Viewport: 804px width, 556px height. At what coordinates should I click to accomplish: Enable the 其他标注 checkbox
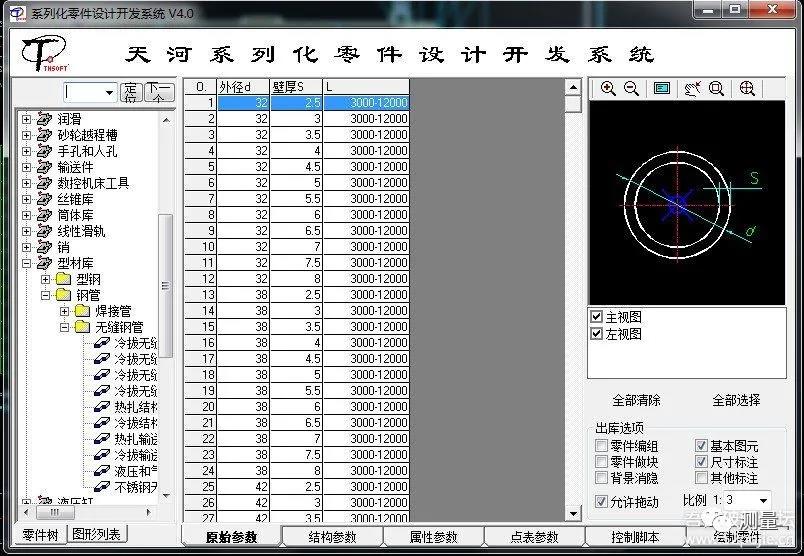pyautogui.click(x=701, y=478)
